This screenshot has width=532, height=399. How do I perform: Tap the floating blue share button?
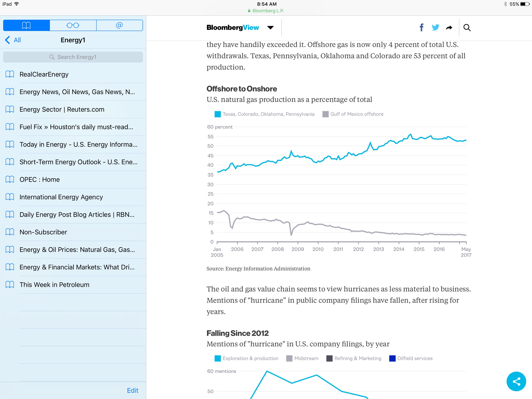(516, 381)
